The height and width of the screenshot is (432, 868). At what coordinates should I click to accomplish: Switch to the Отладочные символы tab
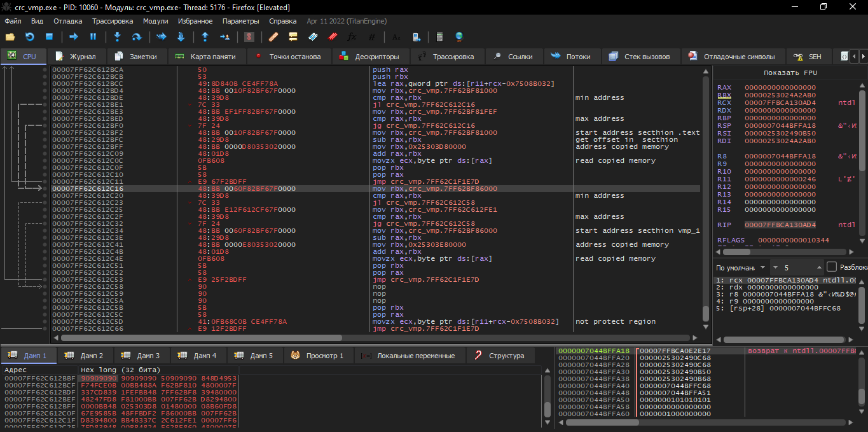pyautogui.click(x=733, y=57)
